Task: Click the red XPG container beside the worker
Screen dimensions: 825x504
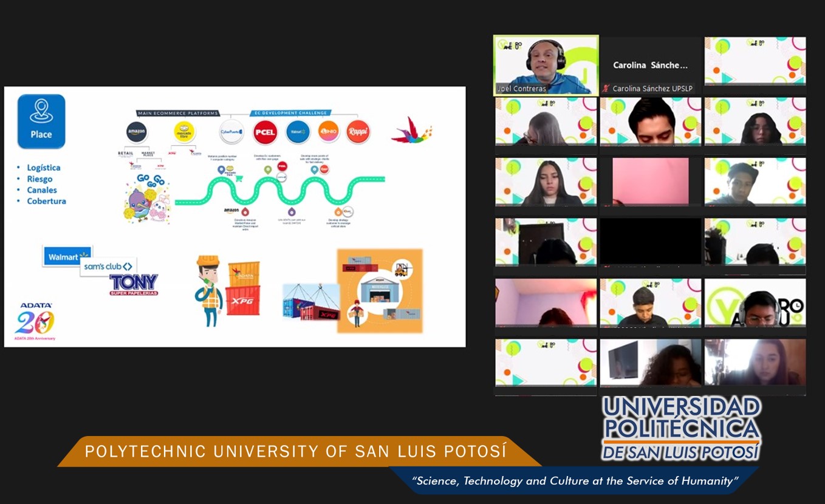Action: point(242,301)
